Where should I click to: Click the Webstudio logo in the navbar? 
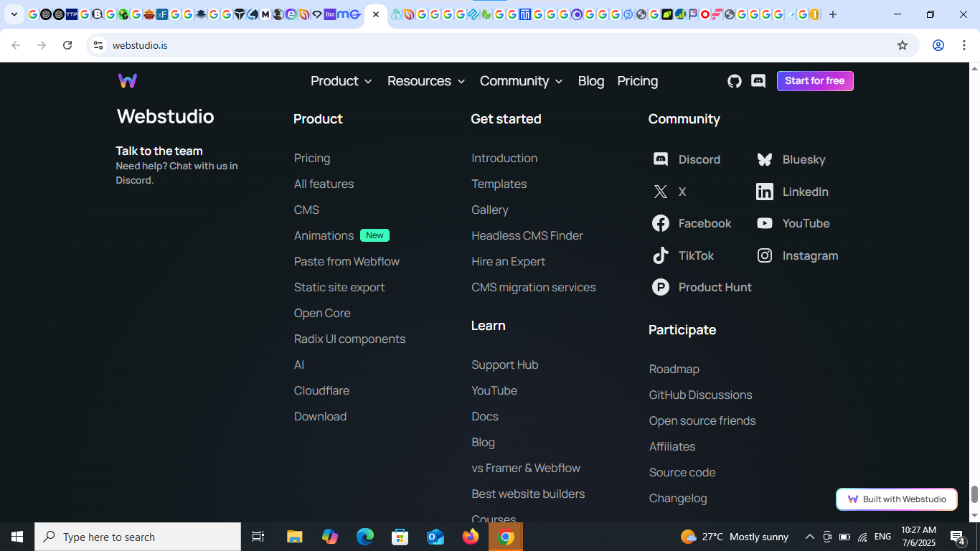point(128,81)
